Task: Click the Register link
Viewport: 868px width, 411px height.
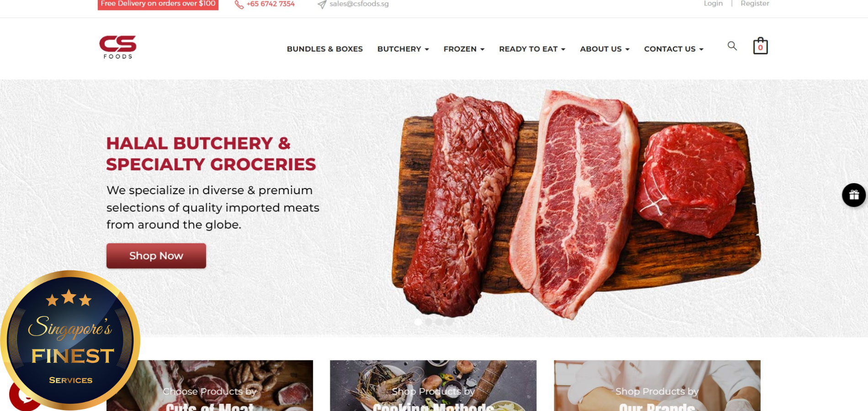Action: tap(755, 4)
